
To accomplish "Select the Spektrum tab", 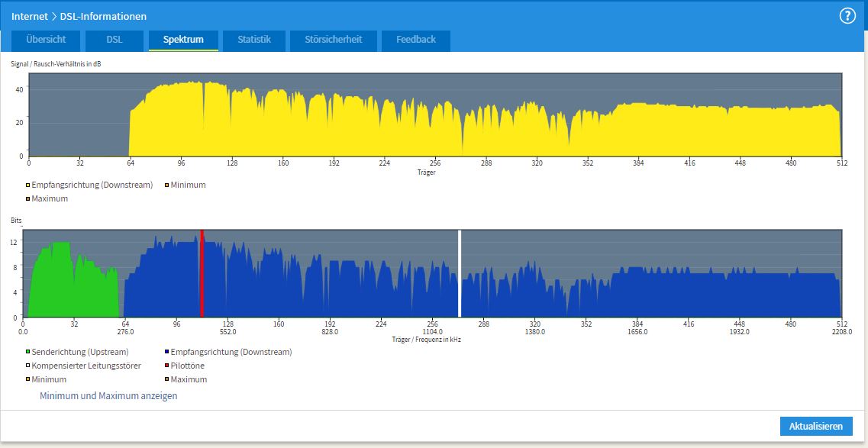I will 183,40.
